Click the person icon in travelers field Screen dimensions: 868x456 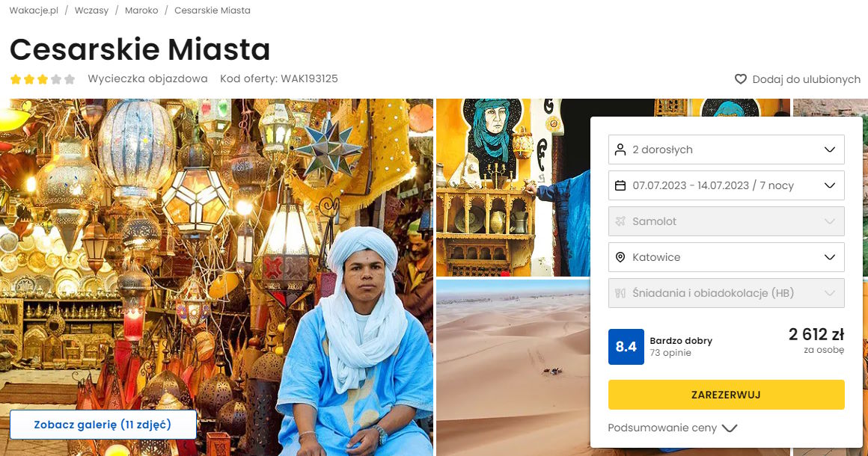click(620, 150)
